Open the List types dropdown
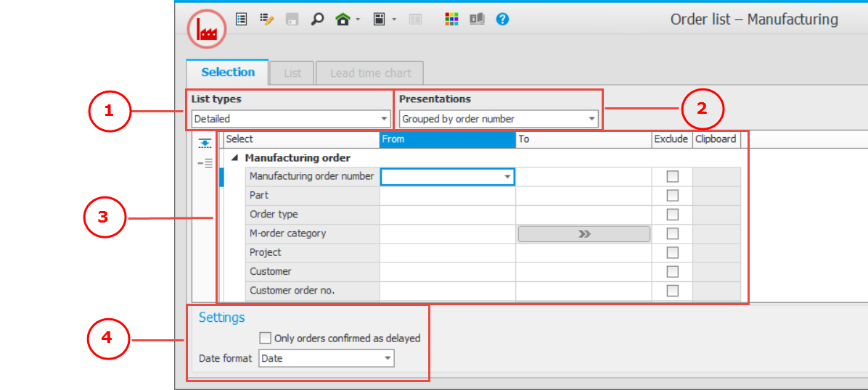 point(290,119)
